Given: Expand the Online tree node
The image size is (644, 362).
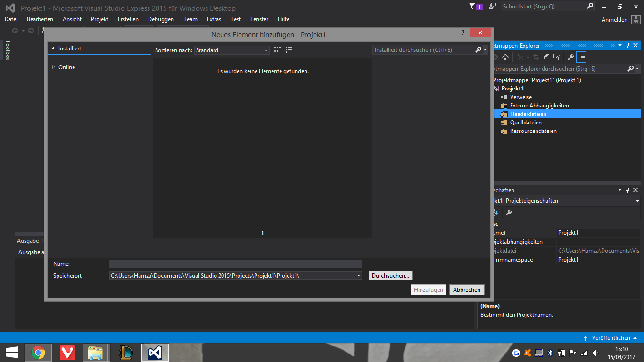Looking at the screenshot, I should tap(54, 67).
